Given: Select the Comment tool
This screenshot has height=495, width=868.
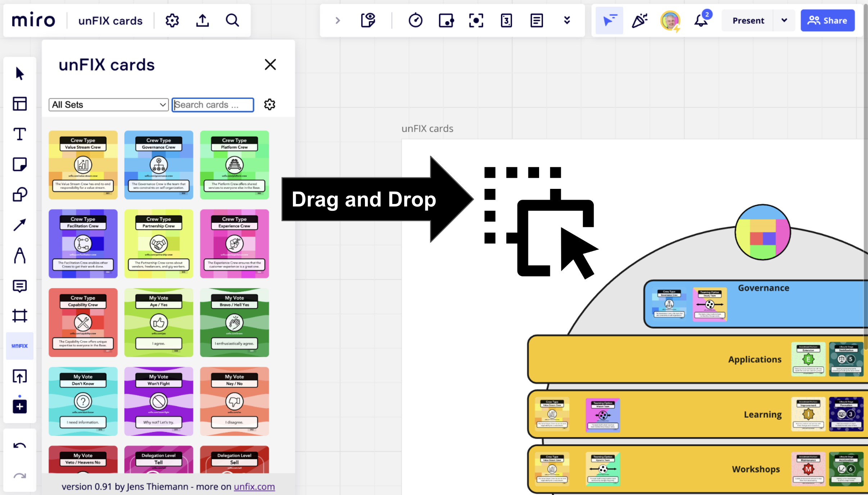Looking at the screenshot, I should (x=20, y=286).
